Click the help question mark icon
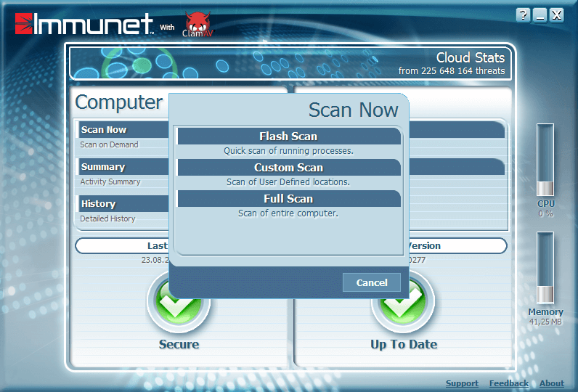This screenshot has height=392, width=578. (524, 15)
